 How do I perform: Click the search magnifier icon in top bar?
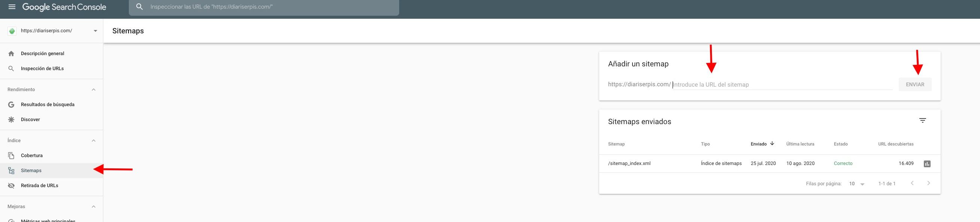(x=140, y=7)
